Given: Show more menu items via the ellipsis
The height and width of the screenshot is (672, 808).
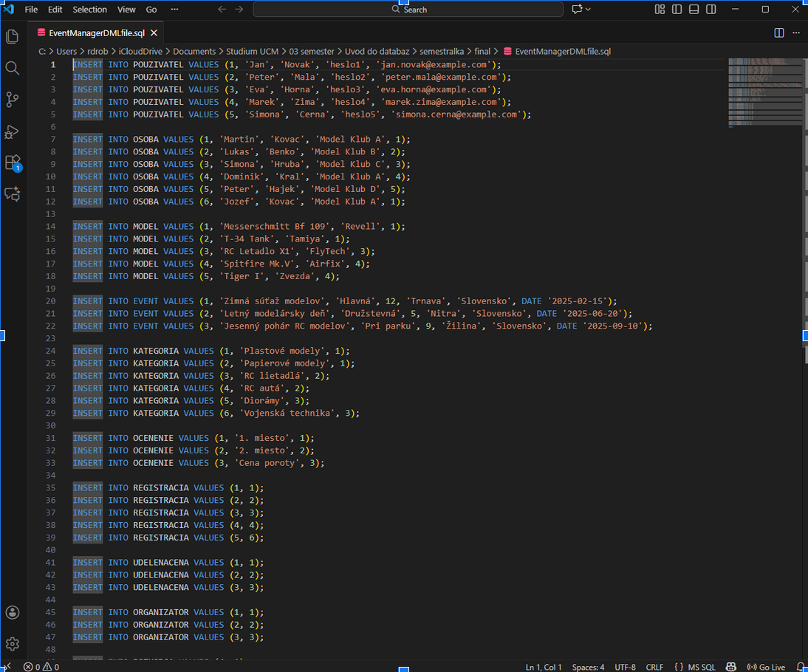Looking at the screenshot, I should click(175, 10).
